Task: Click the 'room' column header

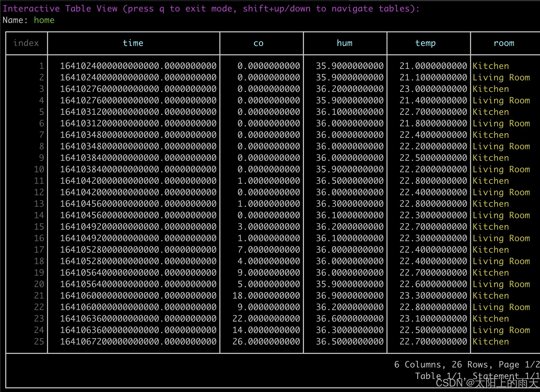Action: click(504, 43)
